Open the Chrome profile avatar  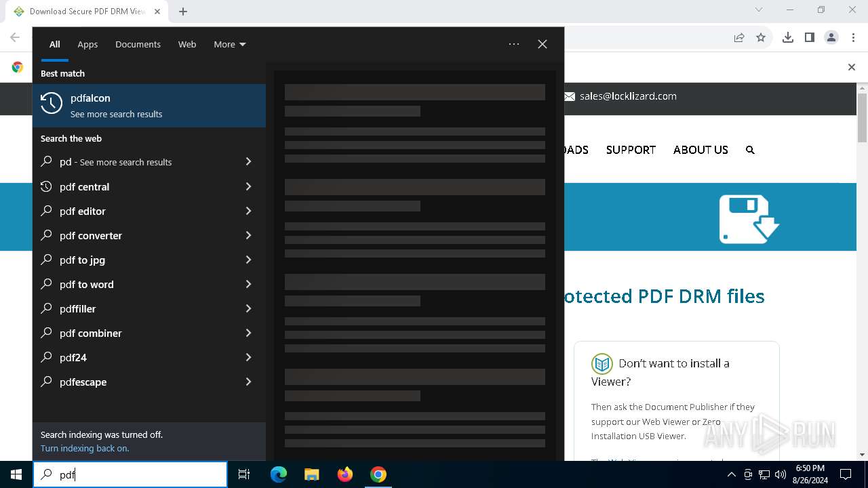click(831, 37)
